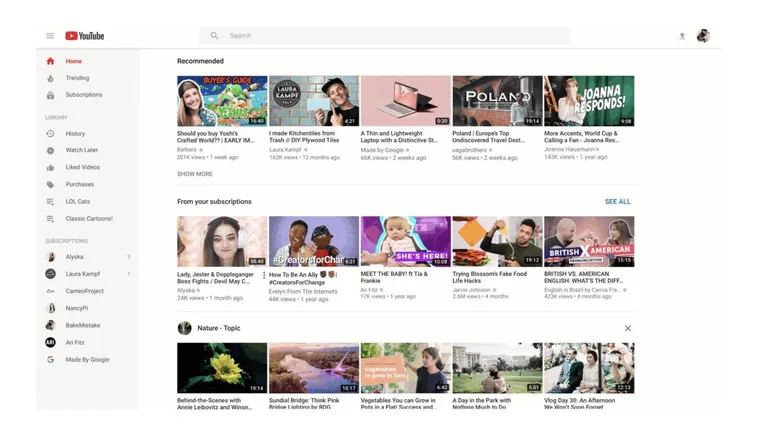Open the account avatar menu
This screenshot has height=433, width=770.
pos(703,36)
